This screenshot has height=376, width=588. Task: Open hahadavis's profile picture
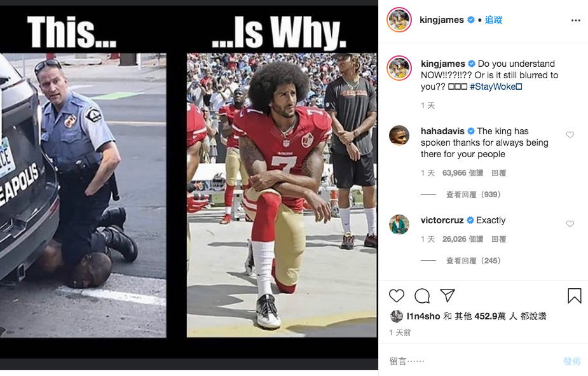click(x=399, y=136)
